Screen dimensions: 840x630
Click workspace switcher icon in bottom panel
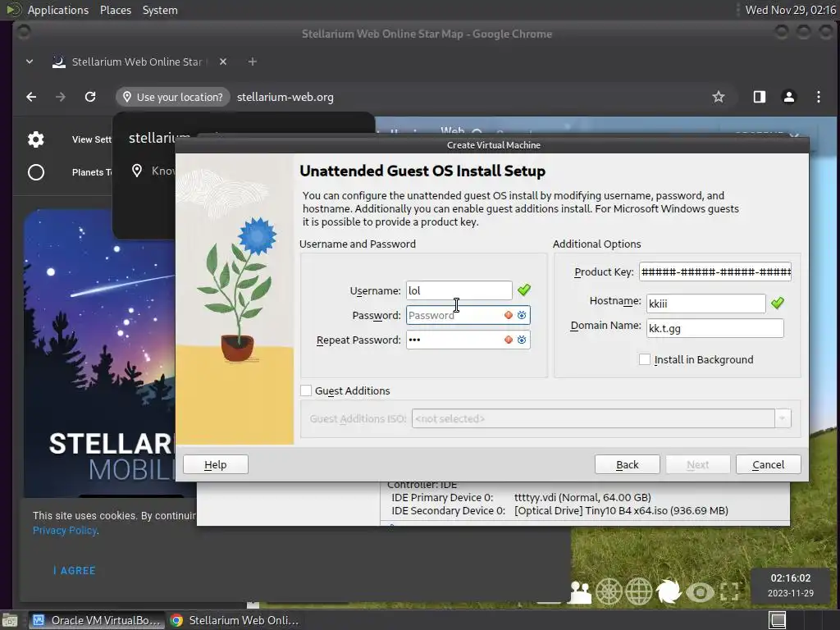coord(778,620)
